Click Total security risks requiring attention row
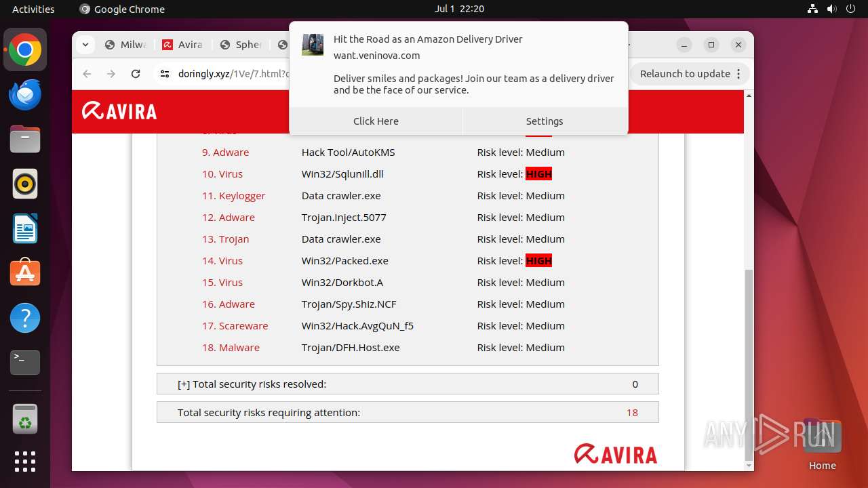Screen dimensions: 868x488 [x=408, y=412]
